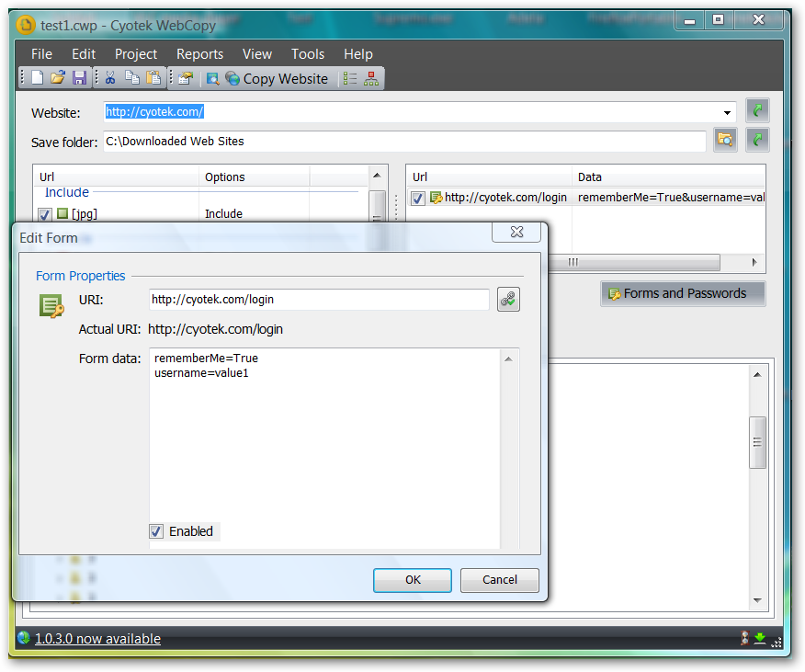Screen dimensions: 805x672
Task: Click the Forms and Passwords button
Action: [684, 293]
